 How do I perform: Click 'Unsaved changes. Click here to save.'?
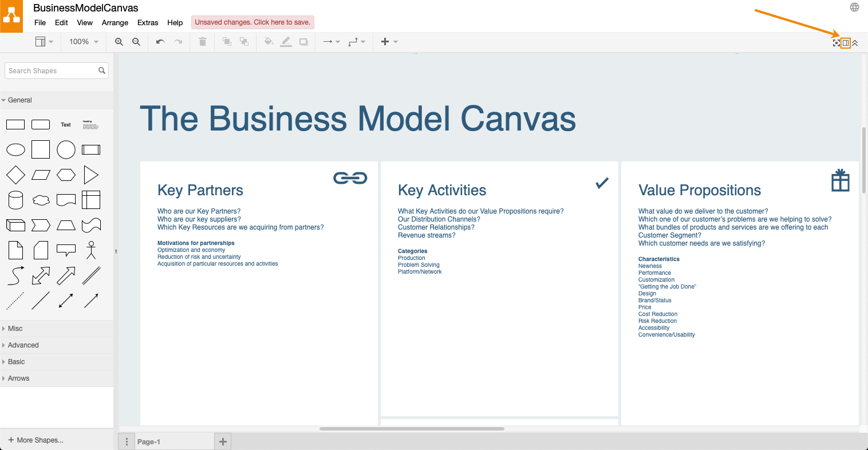252,22
